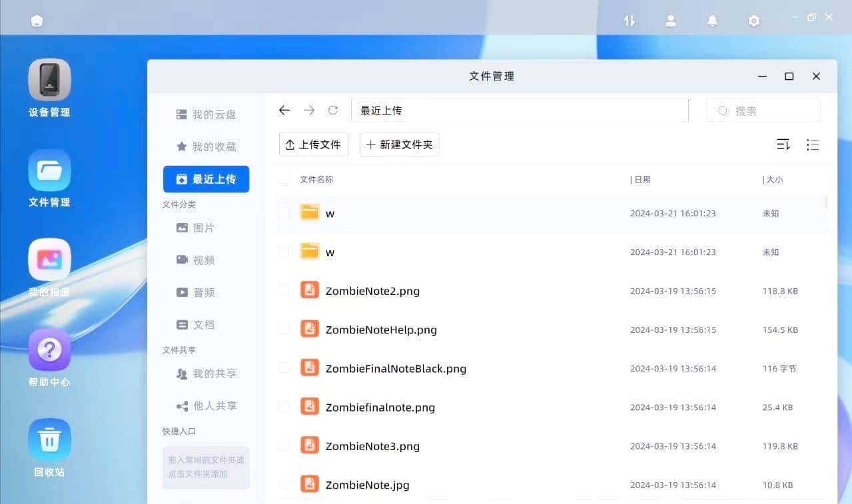Click inside the 搜索 search field

click(763, 110)
